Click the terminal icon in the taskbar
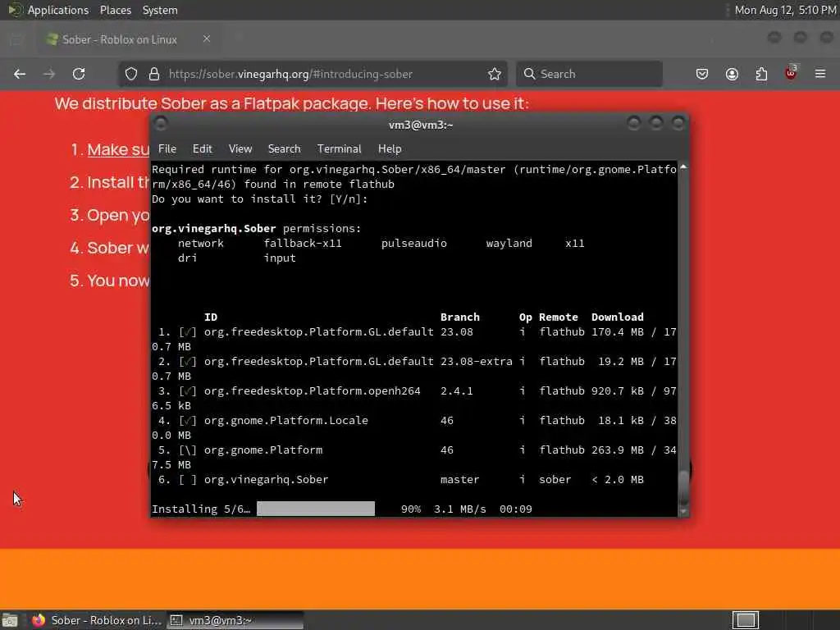Screen dimensions: 840x630 (176, 620)
